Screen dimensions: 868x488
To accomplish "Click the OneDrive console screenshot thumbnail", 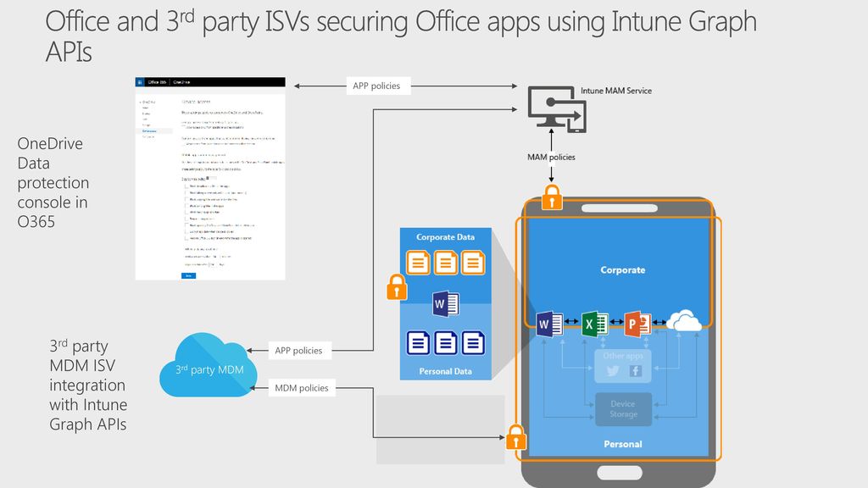I will [x=210, y=179].
